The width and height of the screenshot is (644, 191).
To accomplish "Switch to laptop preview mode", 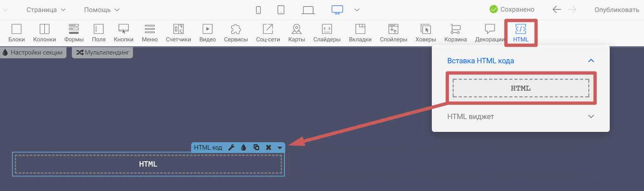I will click(308, 10).
